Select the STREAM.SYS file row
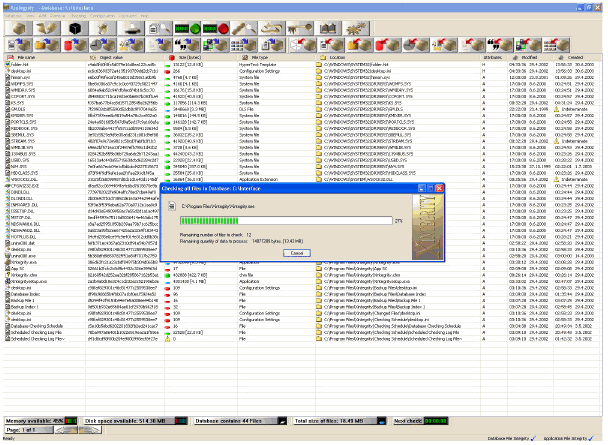This screenshot has width=608, height=445. click(302, 141)
